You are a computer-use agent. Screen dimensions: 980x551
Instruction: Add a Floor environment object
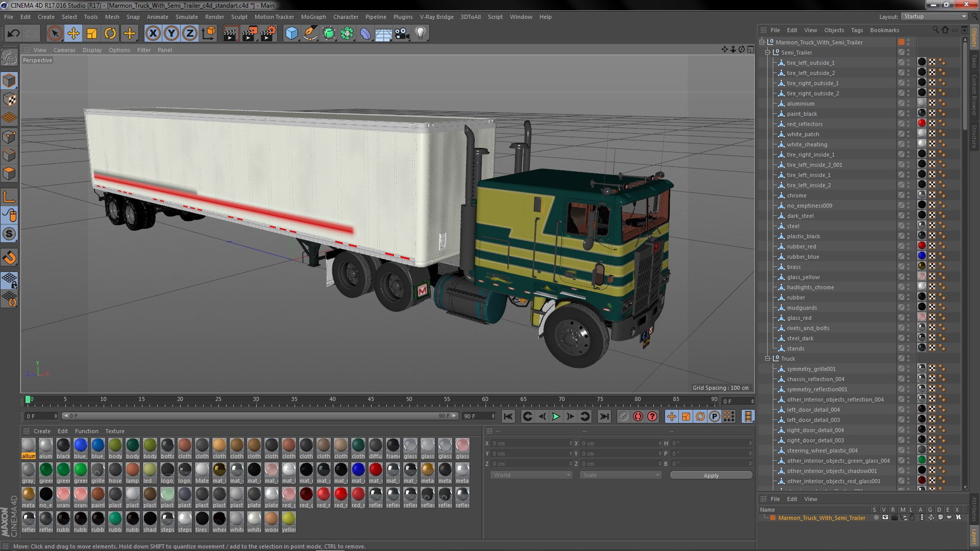pyautogui.click(x=384, y=34)
